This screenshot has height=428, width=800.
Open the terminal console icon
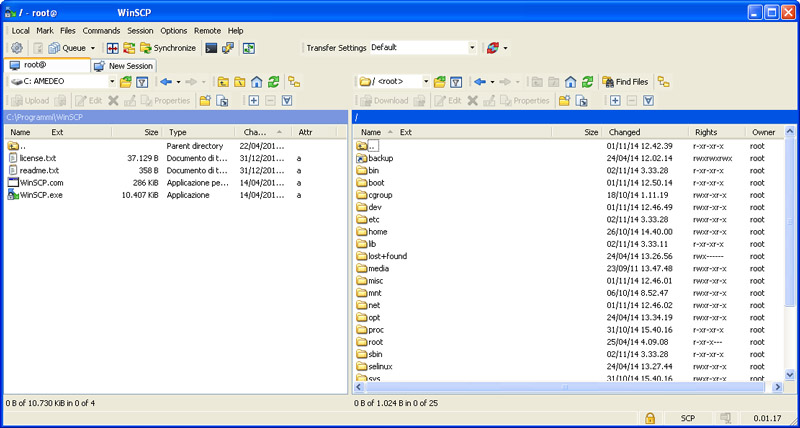click(211, 48)
